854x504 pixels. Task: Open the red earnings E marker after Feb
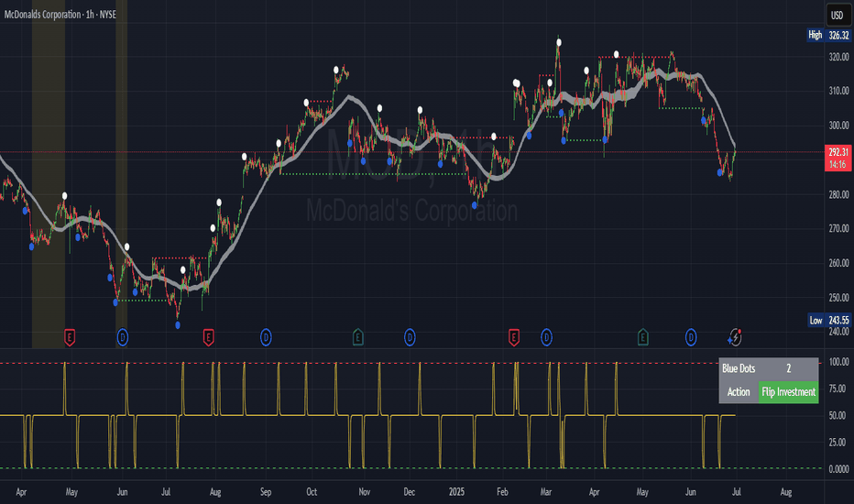(x=514, y=338)
